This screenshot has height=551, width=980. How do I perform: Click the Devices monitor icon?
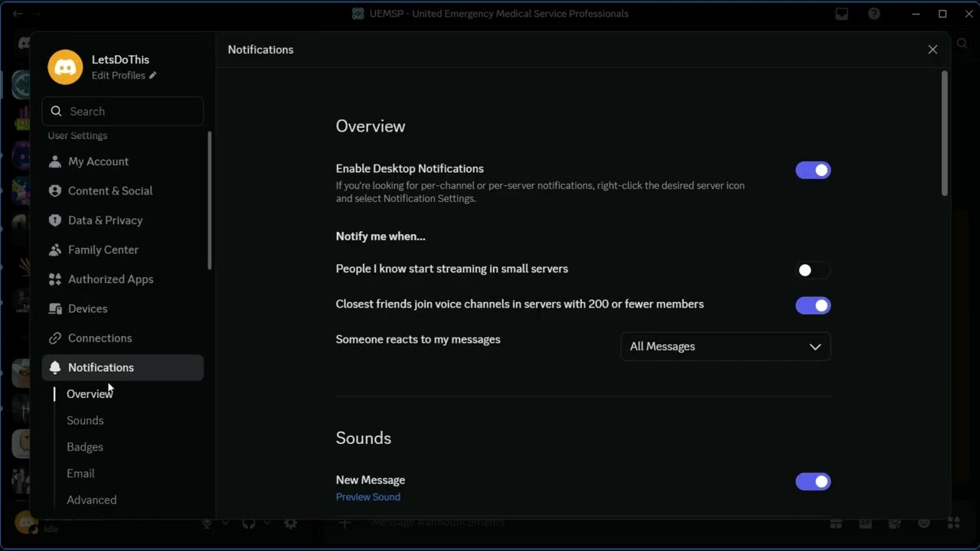pos(55,308)
